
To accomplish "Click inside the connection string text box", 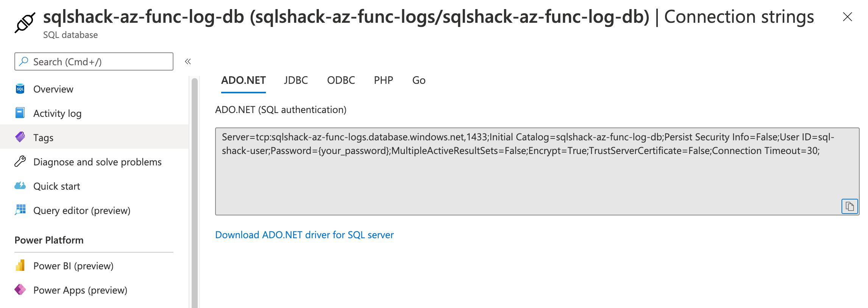I will [530, 178].
